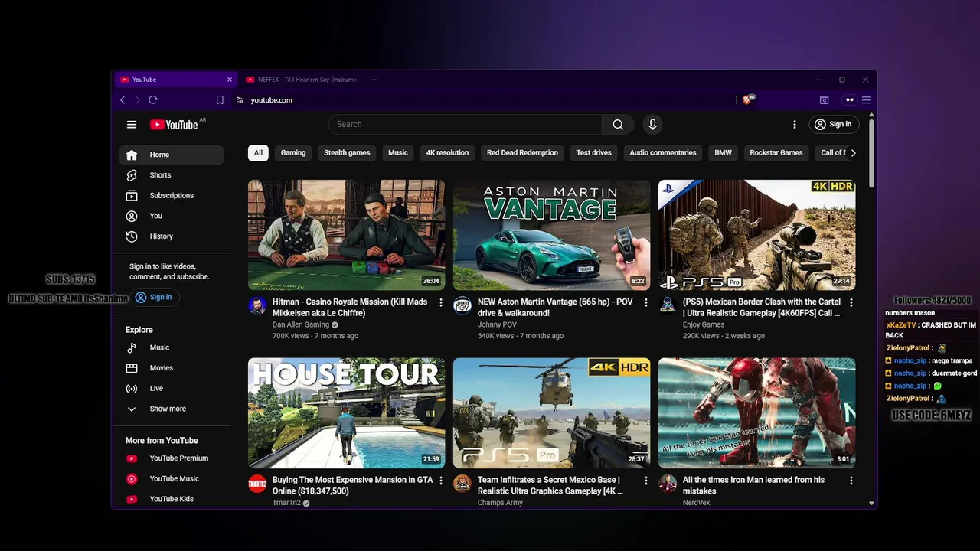Open options menu for GTA Mansion video
The image size is (980, 551).
coord(440,481)
